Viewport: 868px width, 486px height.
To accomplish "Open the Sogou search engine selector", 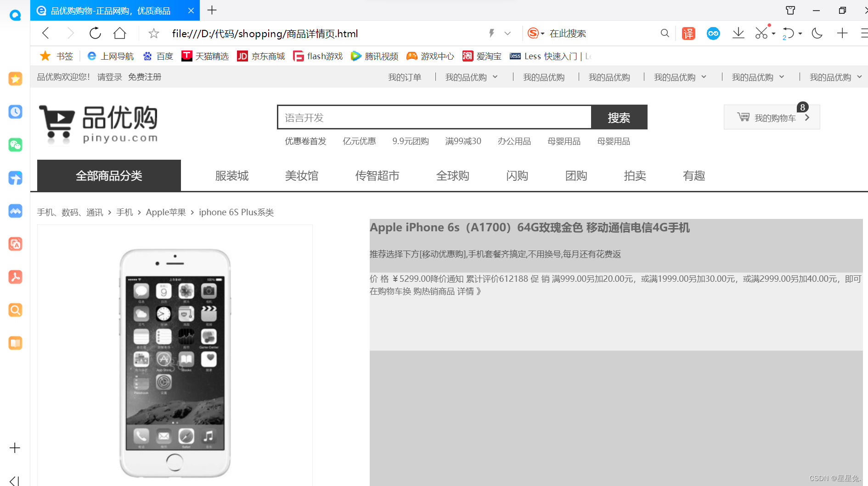I will 536,33.
